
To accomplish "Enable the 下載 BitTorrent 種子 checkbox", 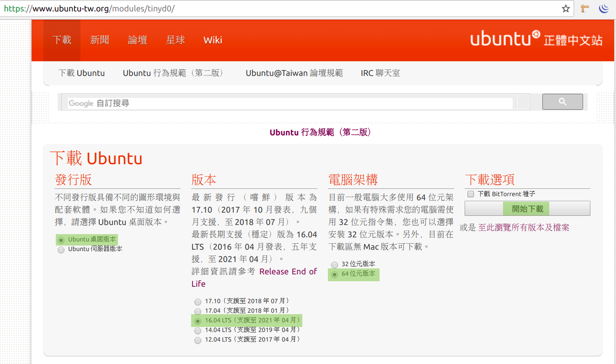I will (x=471, y=194).
